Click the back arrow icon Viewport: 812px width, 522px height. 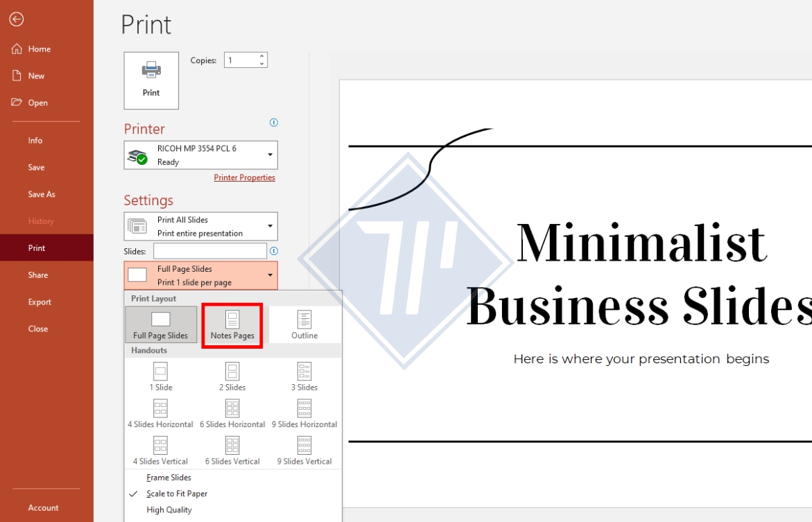click(x=16, y=19)
